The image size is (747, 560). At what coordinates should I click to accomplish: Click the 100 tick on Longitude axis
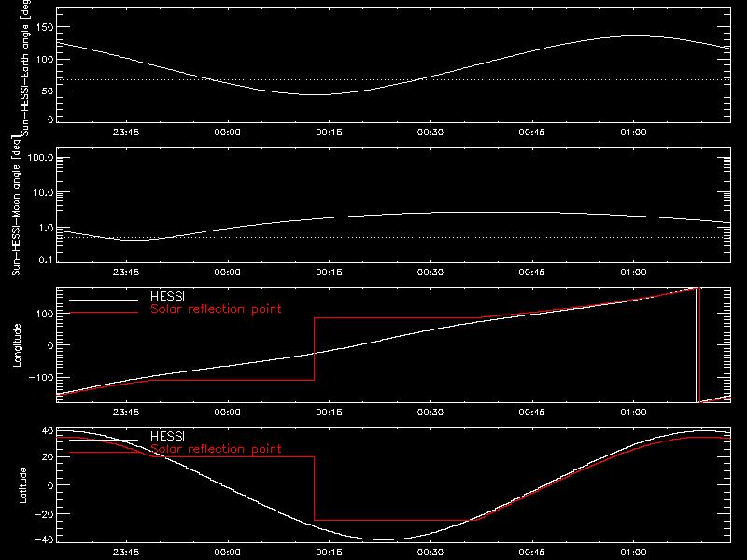pos(44,314)
